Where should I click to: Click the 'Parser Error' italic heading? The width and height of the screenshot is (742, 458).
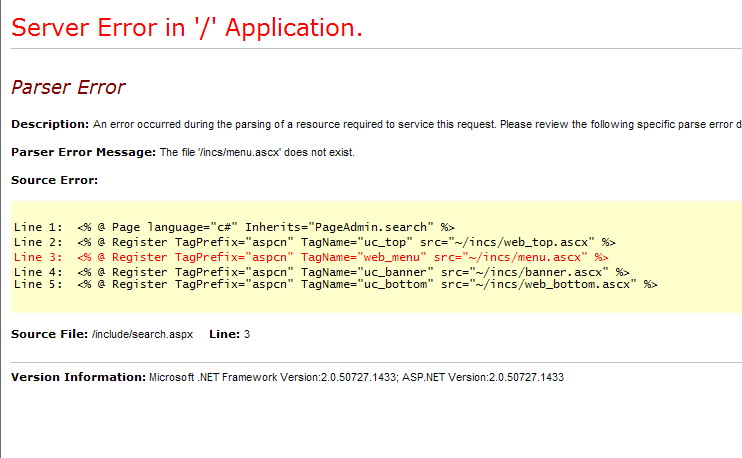coord(68,88)
